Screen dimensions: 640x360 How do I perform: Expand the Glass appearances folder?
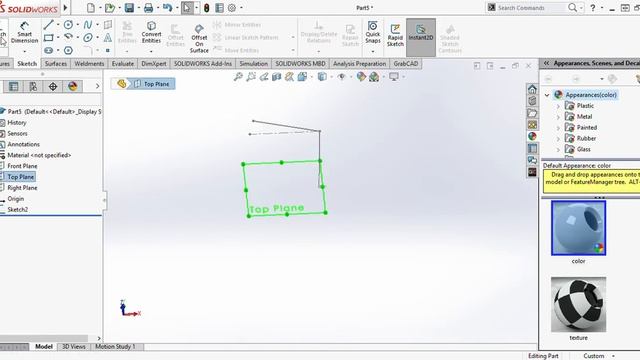pyautogui.click(x=558, y=149)
